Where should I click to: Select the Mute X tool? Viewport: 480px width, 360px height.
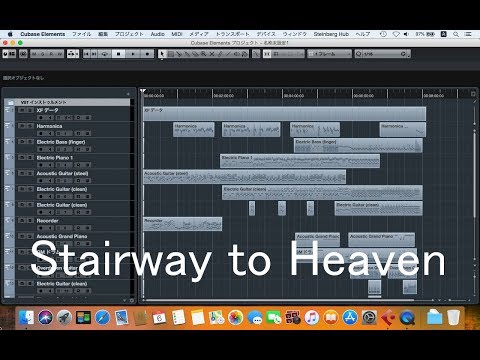(x=212, y=54)
